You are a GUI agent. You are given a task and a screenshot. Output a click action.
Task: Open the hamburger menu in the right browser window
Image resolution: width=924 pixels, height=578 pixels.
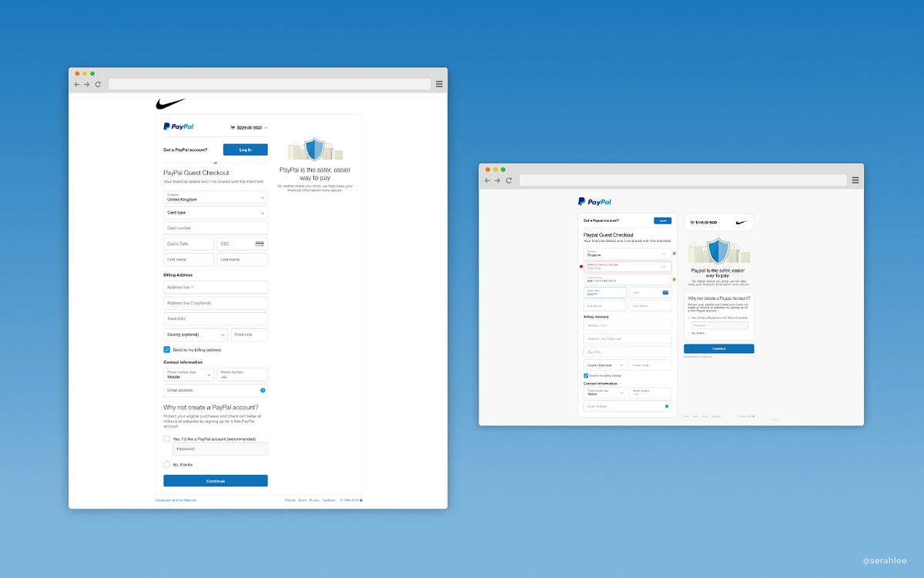point(855,180)
